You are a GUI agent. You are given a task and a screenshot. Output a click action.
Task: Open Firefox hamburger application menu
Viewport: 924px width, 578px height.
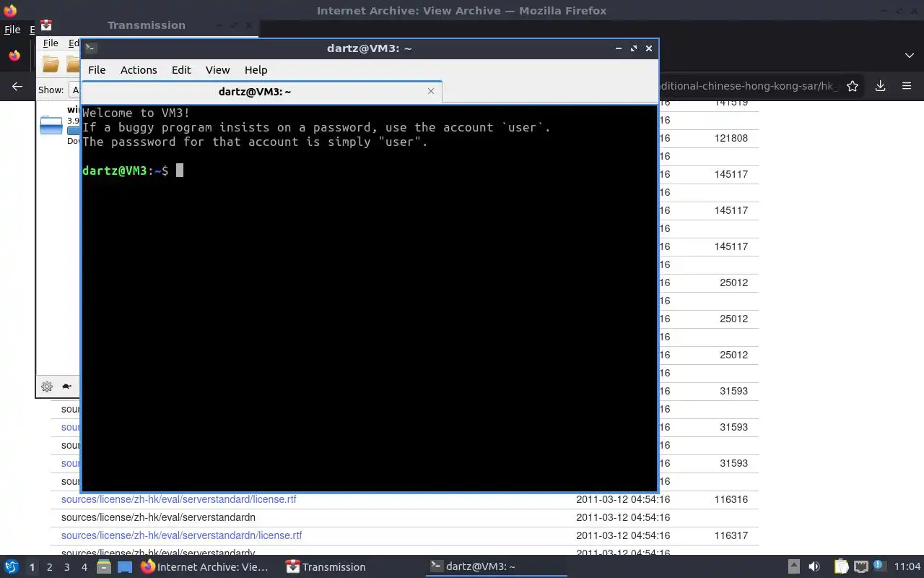point(907,86)
